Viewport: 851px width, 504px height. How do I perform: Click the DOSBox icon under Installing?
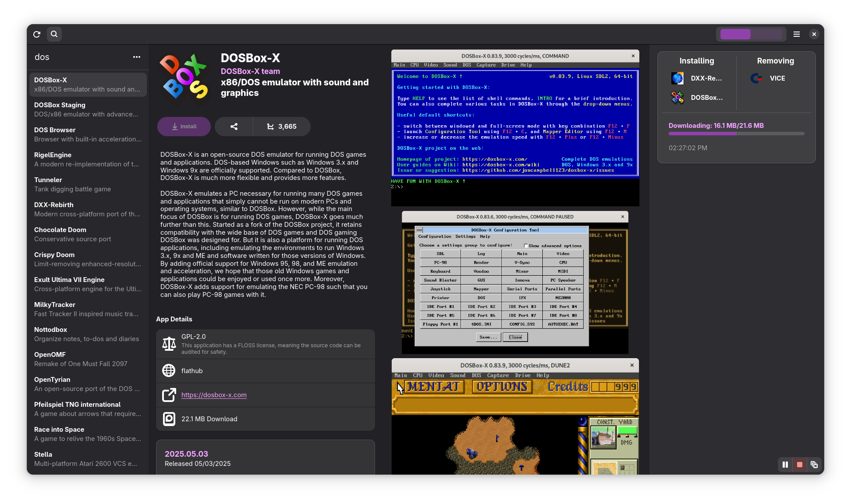click(x=677, y=98)
